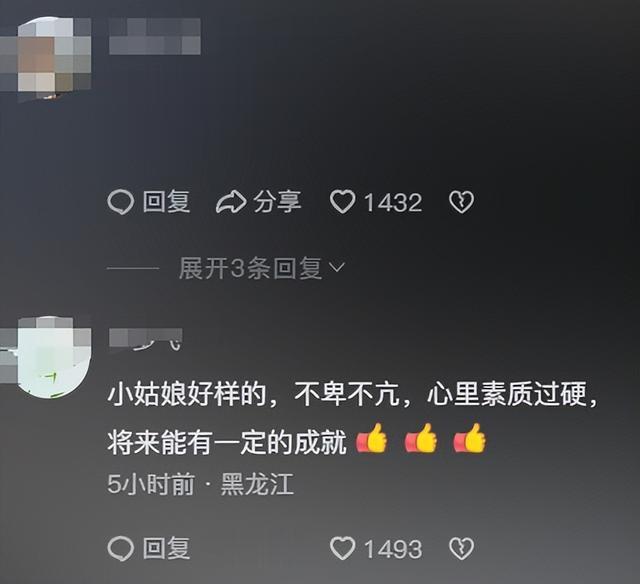Open the first commenter's blurred avatar
640x584 pixels.
tap(49, 58)
